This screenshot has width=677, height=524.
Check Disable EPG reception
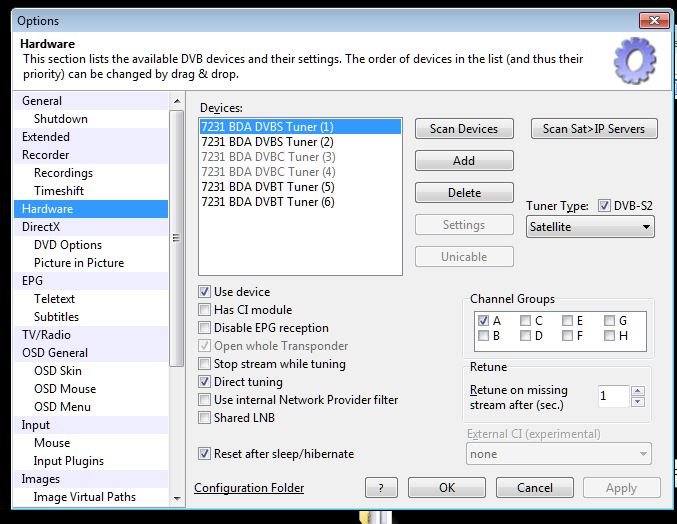[205, 328]
